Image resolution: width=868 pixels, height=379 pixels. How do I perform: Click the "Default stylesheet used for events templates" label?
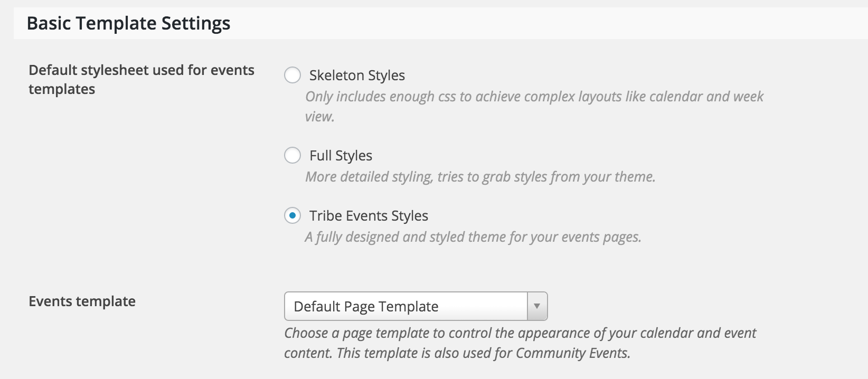click(x=141, y=79)
